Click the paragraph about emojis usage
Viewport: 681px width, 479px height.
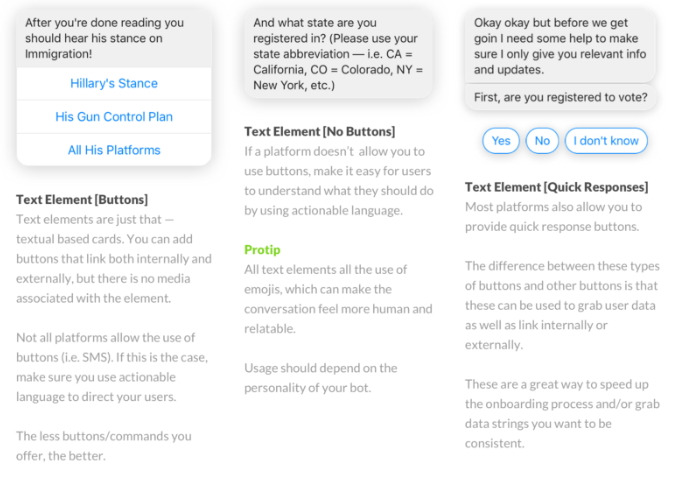338,299
